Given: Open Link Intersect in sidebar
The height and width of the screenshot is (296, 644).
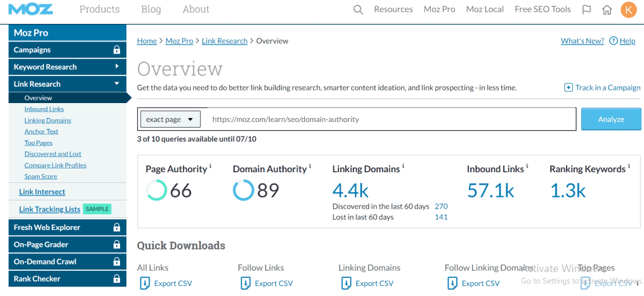Looking at the screenshot, I should tap(42, 192).
